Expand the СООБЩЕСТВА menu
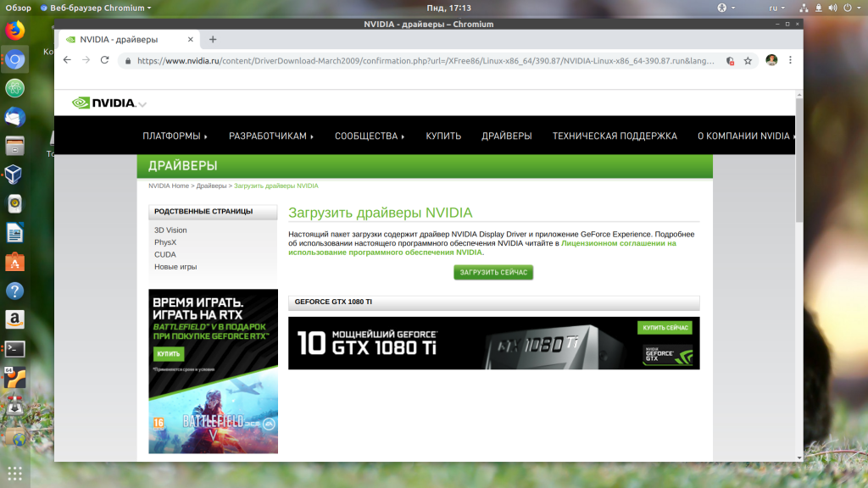 click(x=370, y=136)
